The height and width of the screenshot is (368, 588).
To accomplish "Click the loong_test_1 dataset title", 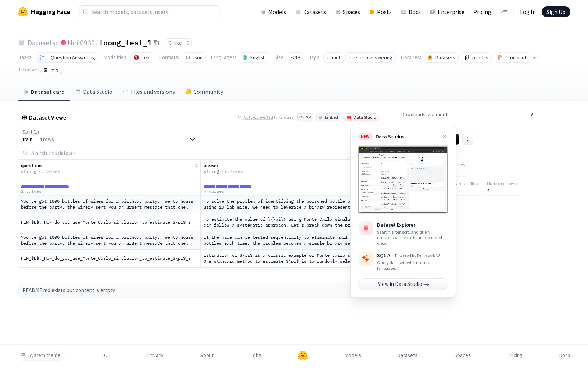I will coord(125,43).
